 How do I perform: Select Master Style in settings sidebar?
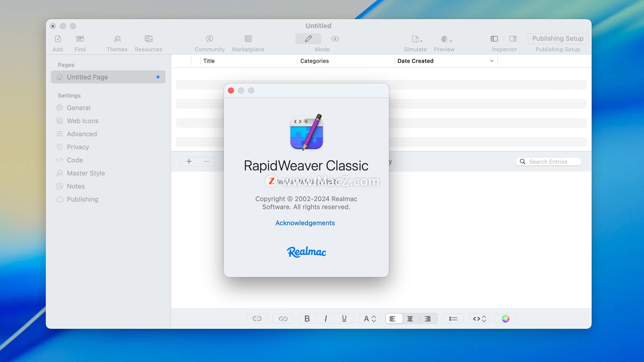86,173
